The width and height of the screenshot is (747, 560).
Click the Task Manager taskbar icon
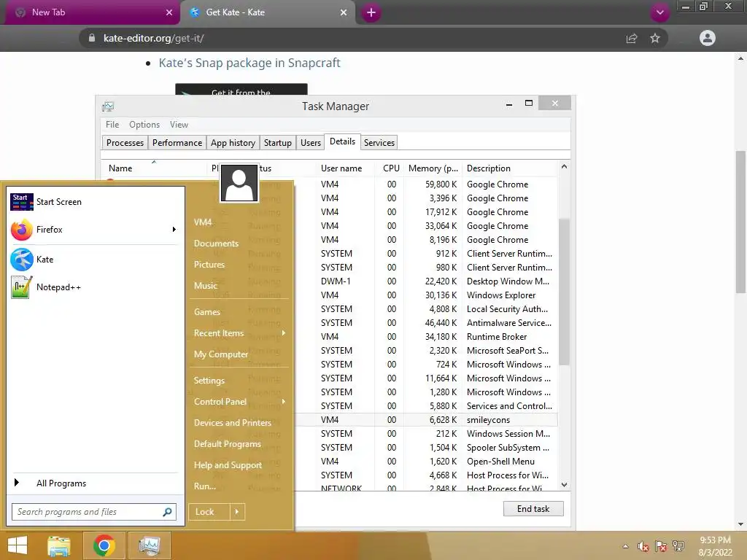(x=149, y=545)
